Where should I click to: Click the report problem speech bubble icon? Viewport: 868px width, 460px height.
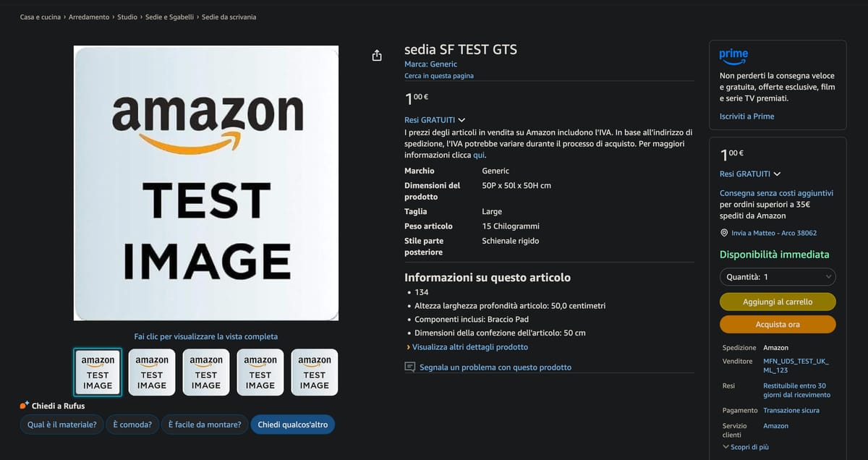tap(410, 367)
